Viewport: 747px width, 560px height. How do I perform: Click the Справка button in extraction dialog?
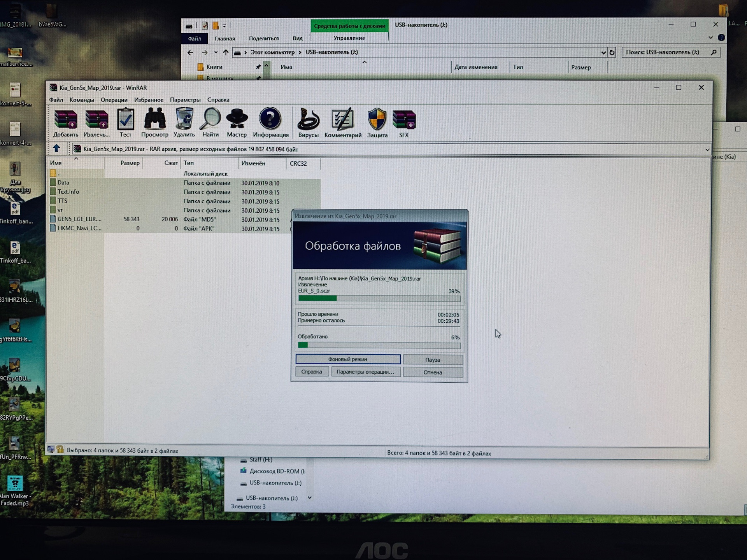tap(312, 371)
